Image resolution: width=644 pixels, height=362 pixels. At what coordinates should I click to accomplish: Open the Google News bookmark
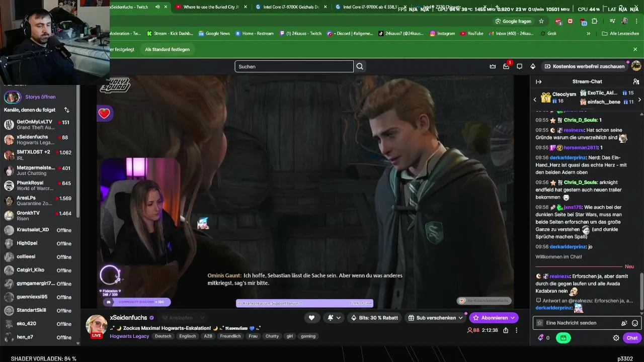[214, 34]
